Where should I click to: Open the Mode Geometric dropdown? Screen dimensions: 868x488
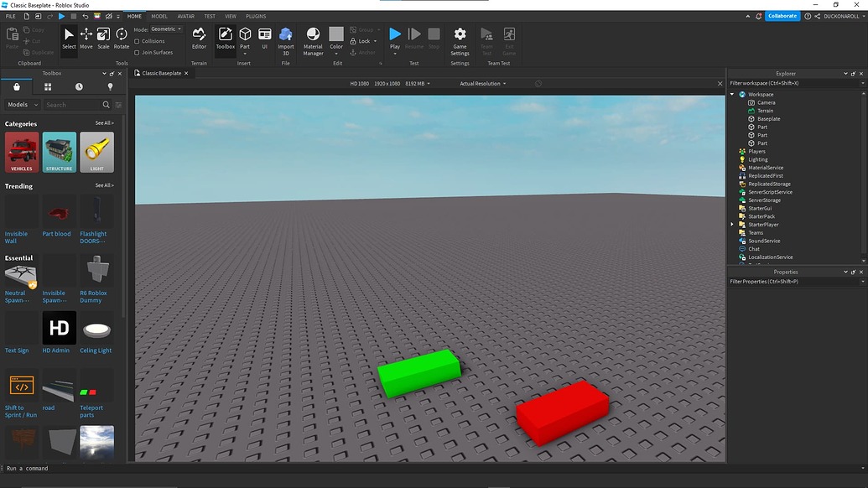(x=167, y=29)
